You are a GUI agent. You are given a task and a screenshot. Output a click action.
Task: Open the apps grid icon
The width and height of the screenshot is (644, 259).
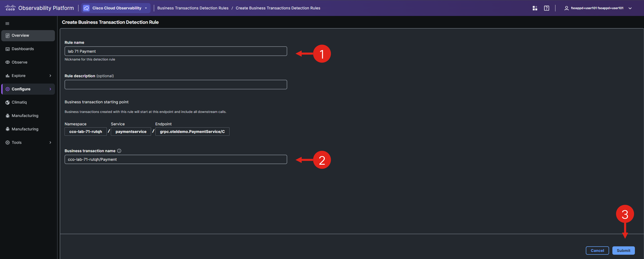(535, 8)
